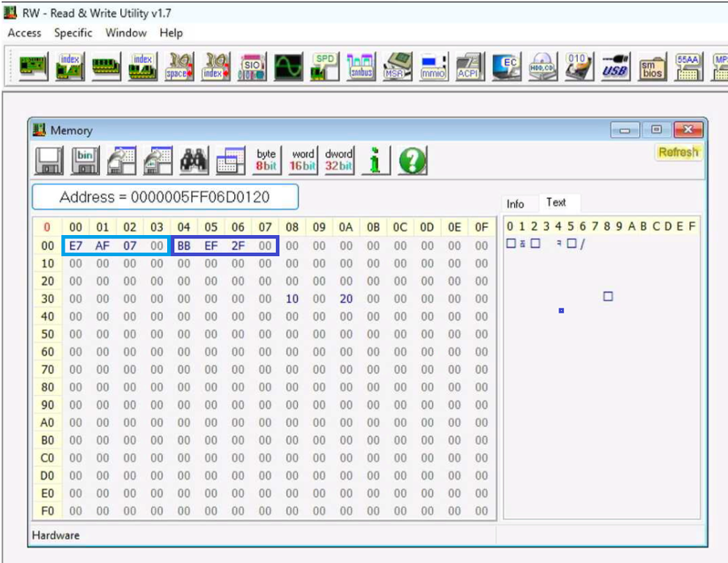Switch to the Info tab
728x563 pixels.
516,204
